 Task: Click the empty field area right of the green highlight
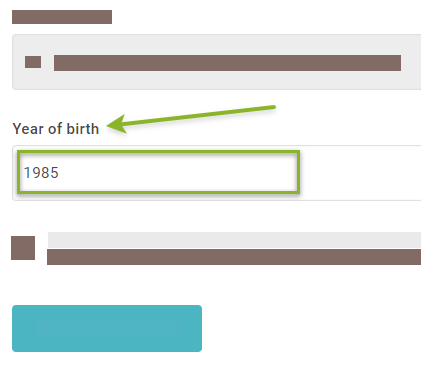tap(360, 172)
